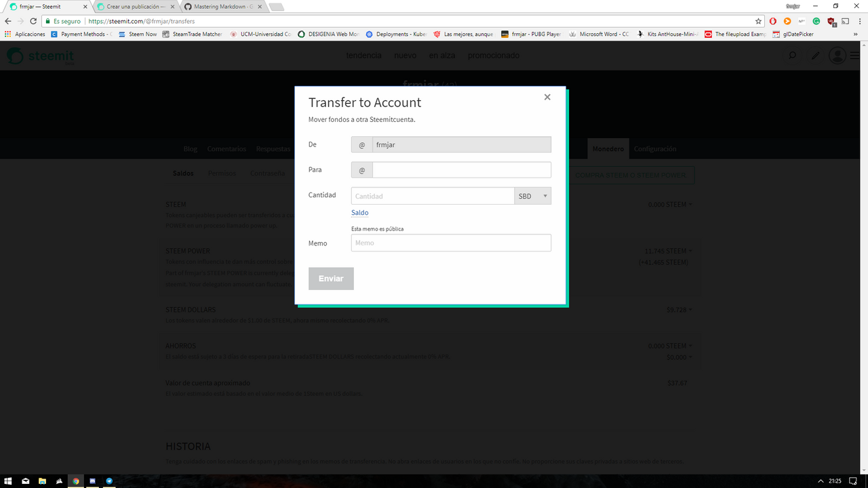Open the DESIGENIA Web bookmark
Viewport: 868px width, 488px height.
pos(328,34)
